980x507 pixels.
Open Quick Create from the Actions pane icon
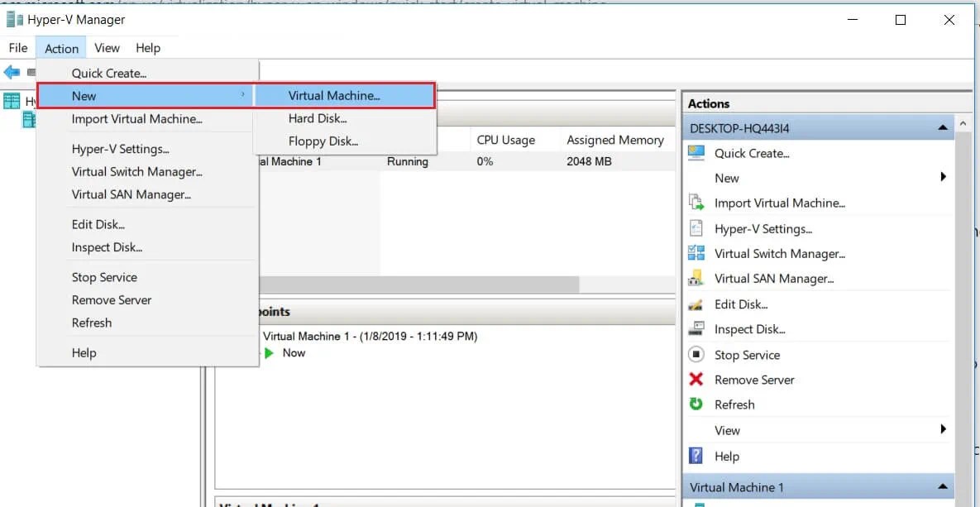pyautogui.click(x=694, y=153)
